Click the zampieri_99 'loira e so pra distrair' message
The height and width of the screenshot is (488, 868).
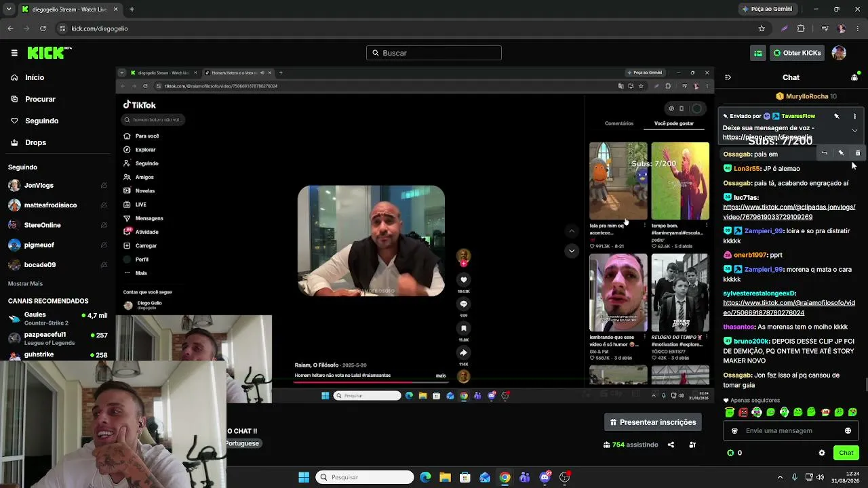pyautogui.click(x=789, y=236)
